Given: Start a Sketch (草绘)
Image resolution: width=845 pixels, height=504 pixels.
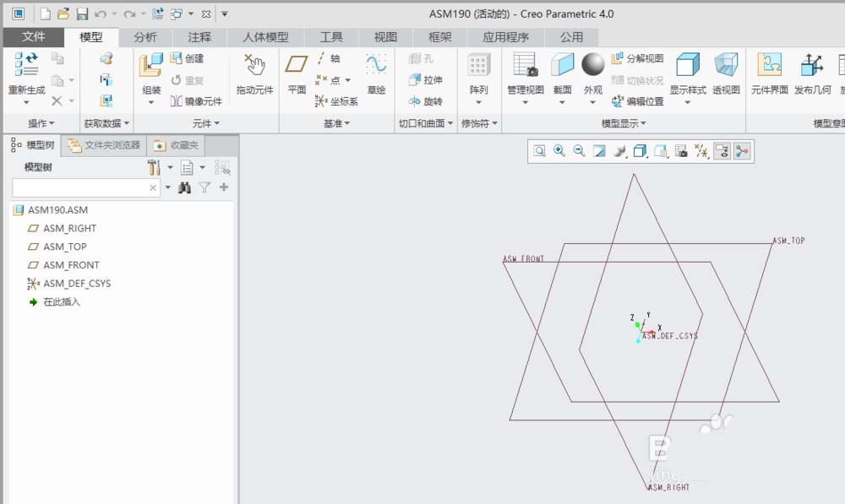Looking at the screenshot, I should pos(376,65).
